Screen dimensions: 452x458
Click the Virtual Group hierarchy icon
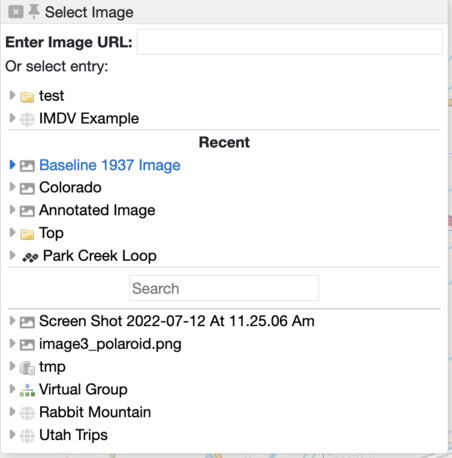(x=27, y=390)
